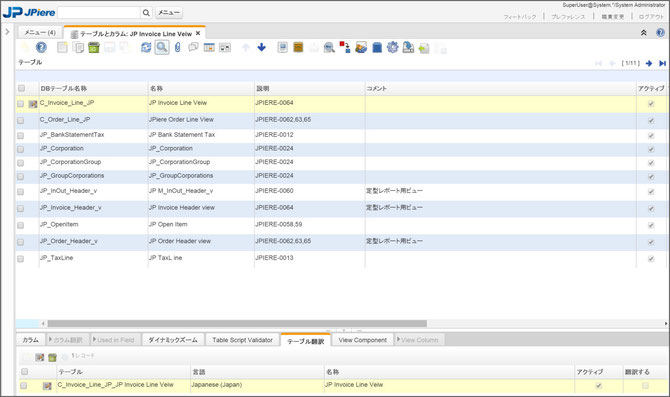Refresh the table data
Viewport: 670px width, 397px height.
pyautogui.click(x=146, y=47)
